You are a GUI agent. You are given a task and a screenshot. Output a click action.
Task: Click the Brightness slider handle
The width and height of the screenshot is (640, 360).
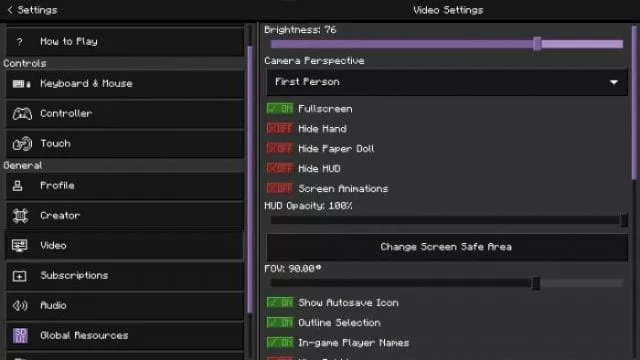click(537, 44)
